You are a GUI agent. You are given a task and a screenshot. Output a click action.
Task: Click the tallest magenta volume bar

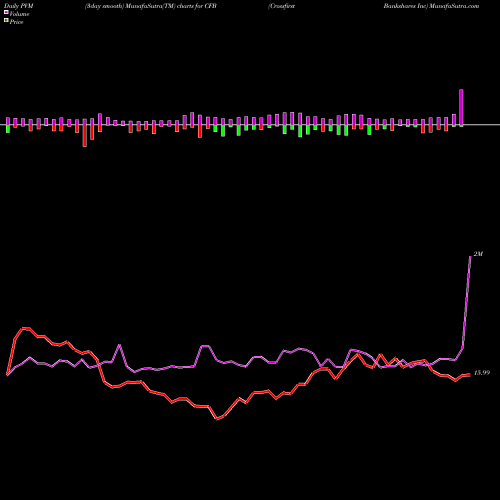click(x=461, y=107)
